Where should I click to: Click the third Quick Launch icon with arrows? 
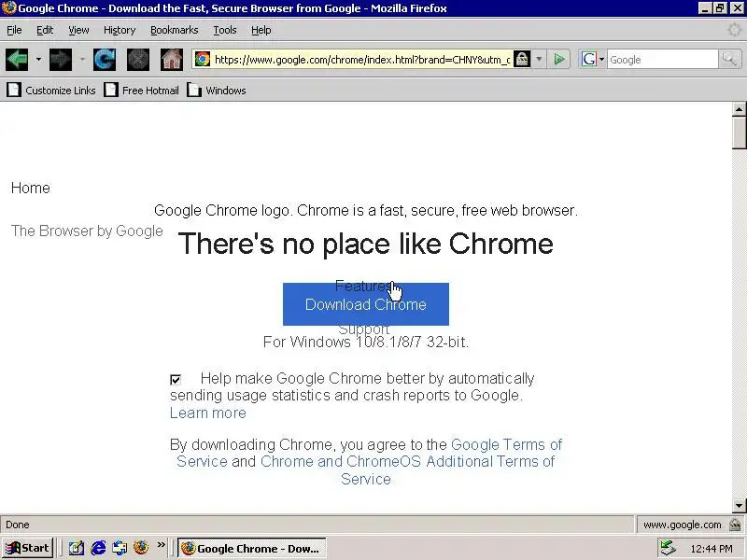[120, 548]
